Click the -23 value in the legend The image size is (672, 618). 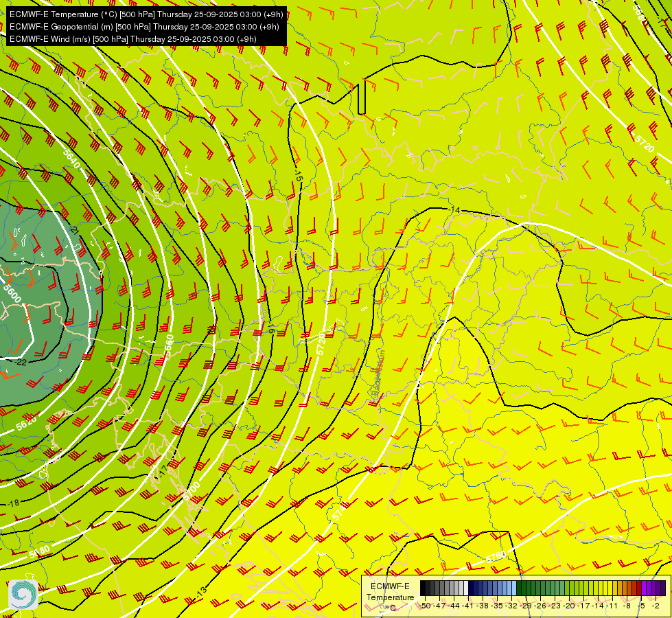pos(555,606)
